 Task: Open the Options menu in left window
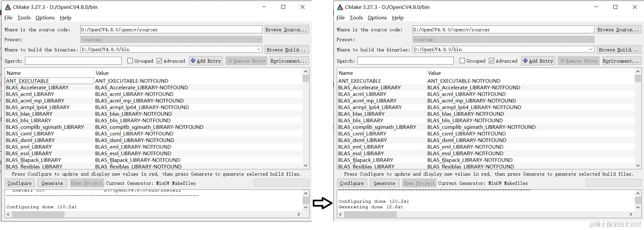(x=45, y=18)
